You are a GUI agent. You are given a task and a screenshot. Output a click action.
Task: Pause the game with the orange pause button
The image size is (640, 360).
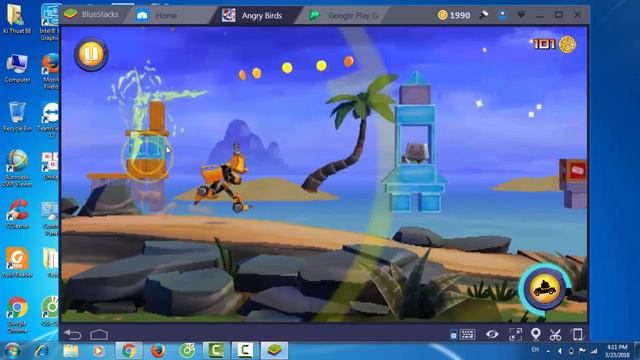tap(91, 54)
